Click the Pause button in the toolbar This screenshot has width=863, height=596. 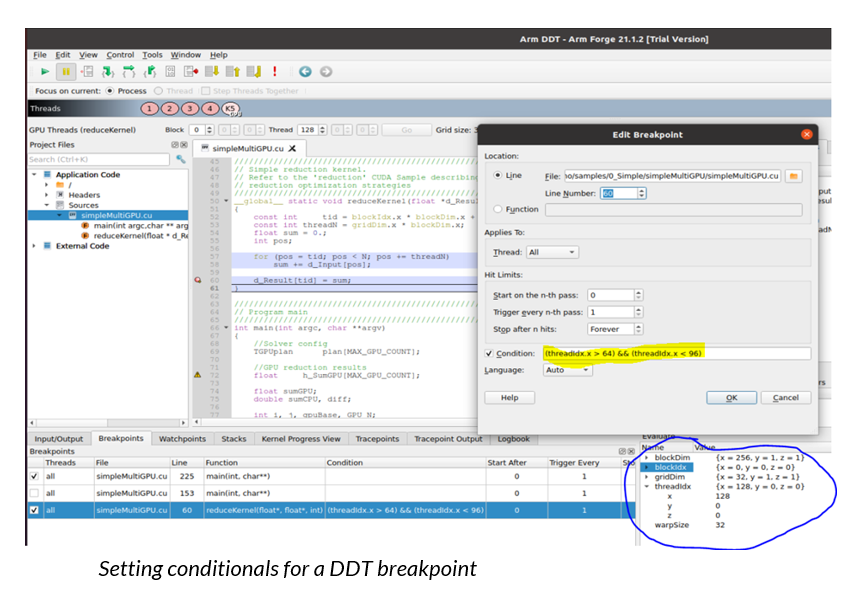pyautogui.click(x=68, y=71)
